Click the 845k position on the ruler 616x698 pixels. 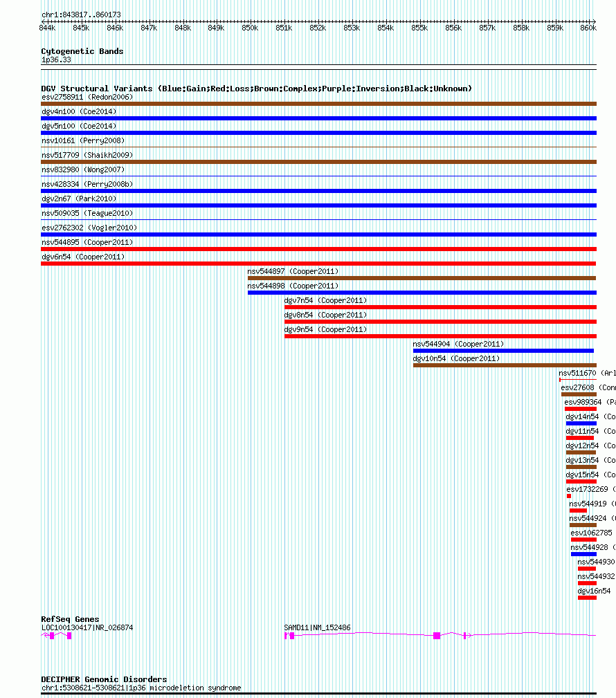point(81,28)
